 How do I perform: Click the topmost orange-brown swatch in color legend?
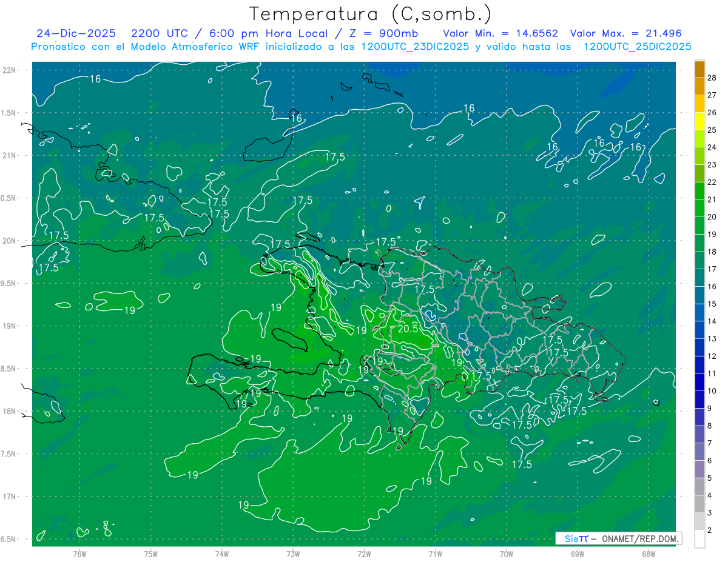[699, 69]
